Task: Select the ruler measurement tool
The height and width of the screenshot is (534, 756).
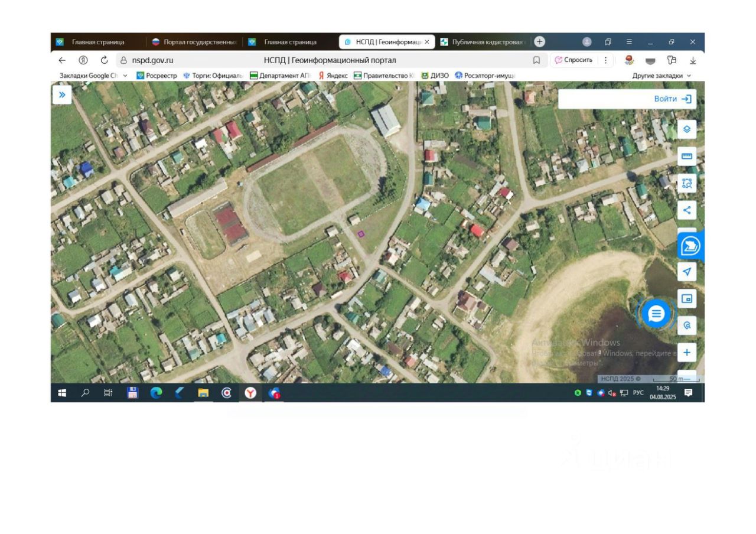Action: (x=686, y=157)
